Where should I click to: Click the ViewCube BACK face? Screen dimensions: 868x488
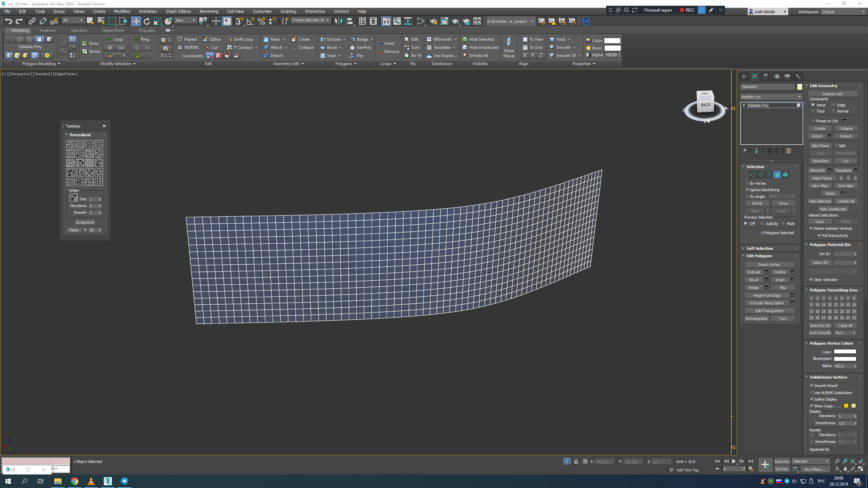pyautogui.click(x=706, y=105)
